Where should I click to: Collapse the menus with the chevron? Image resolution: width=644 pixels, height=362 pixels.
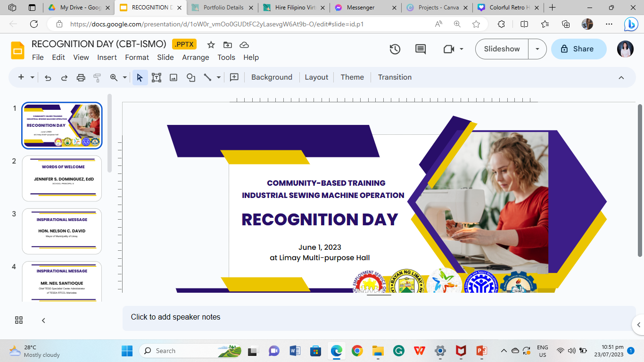click(x=621, y=78)
